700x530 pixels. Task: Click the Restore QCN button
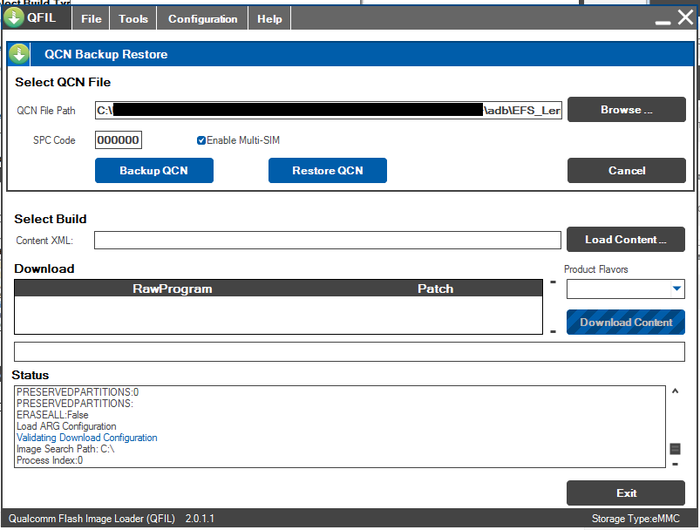pos(327,171)
